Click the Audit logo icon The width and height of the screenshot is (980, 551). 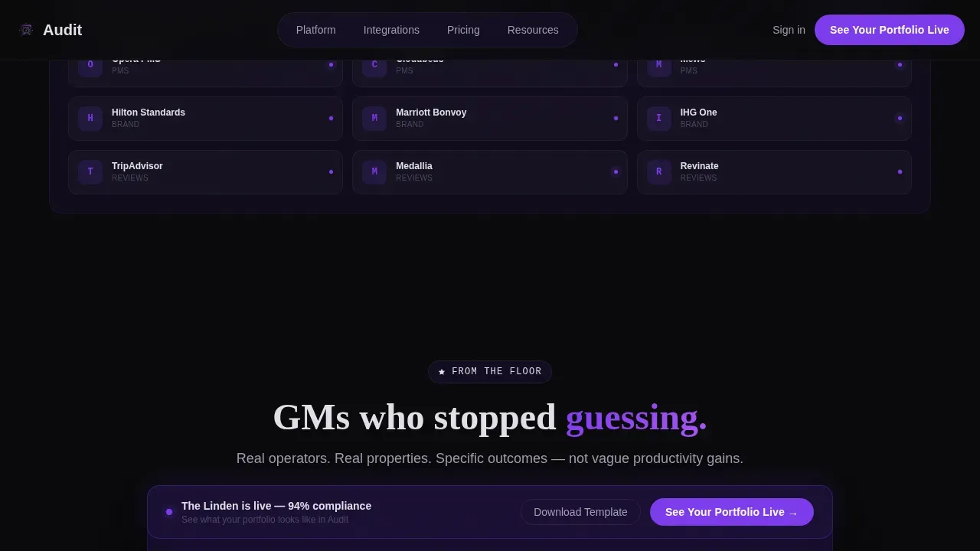26,30
